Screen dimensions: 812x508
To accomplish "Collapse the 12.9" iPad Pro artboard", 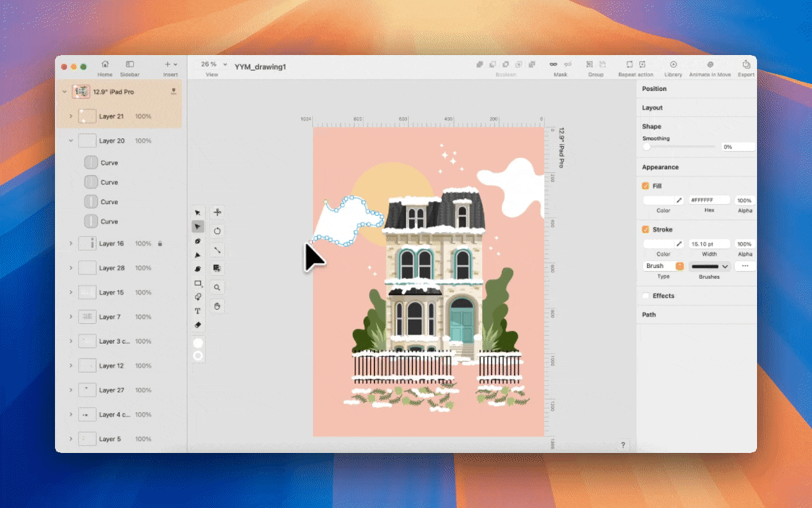I will [x=64, y=92].
